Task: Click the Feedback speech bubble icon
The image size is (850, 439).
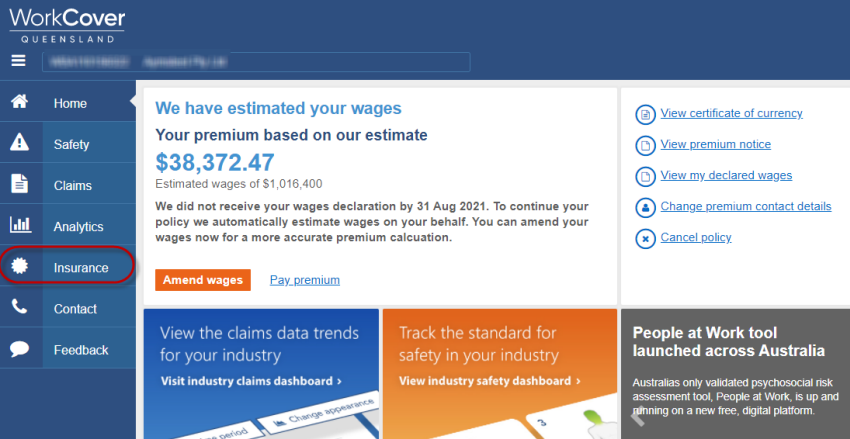Action: (20, 348)
